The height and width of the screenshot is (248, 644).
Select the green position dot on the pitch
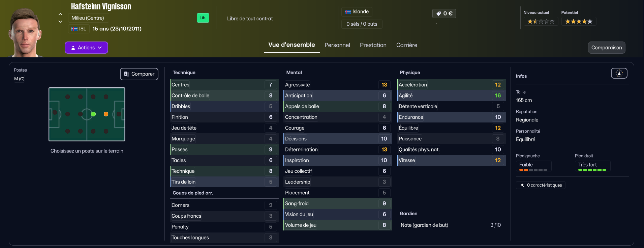(93, 114)
